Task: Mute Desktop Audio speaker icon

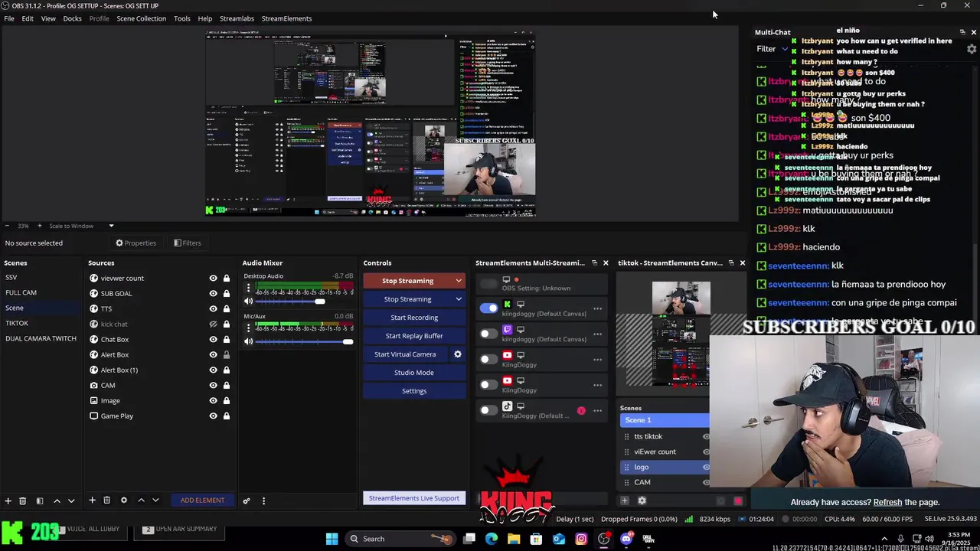Action: [x=248, y=302]
